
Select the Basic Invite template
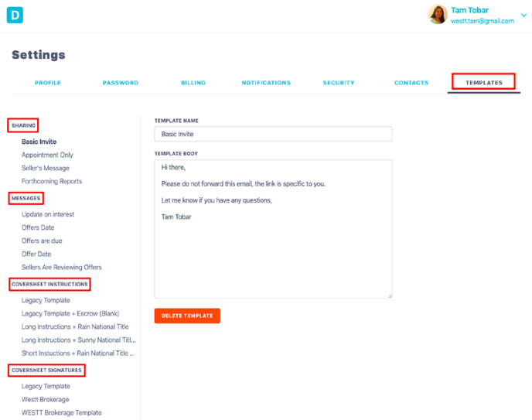click(x=39, y=142)
